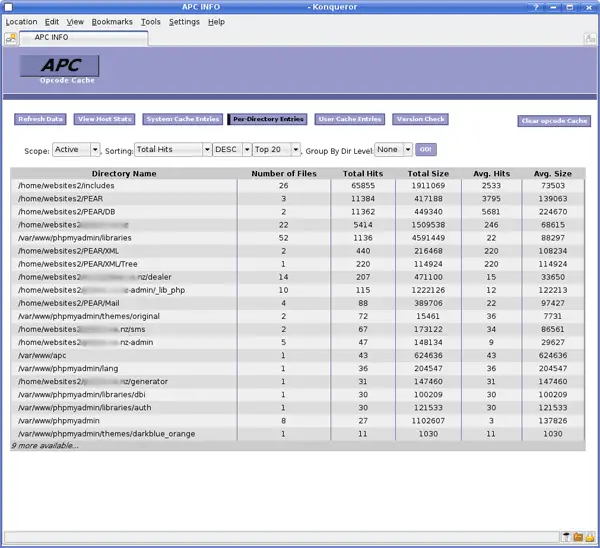
Task: Click the View Host Stats button
Action: point(104,119)
